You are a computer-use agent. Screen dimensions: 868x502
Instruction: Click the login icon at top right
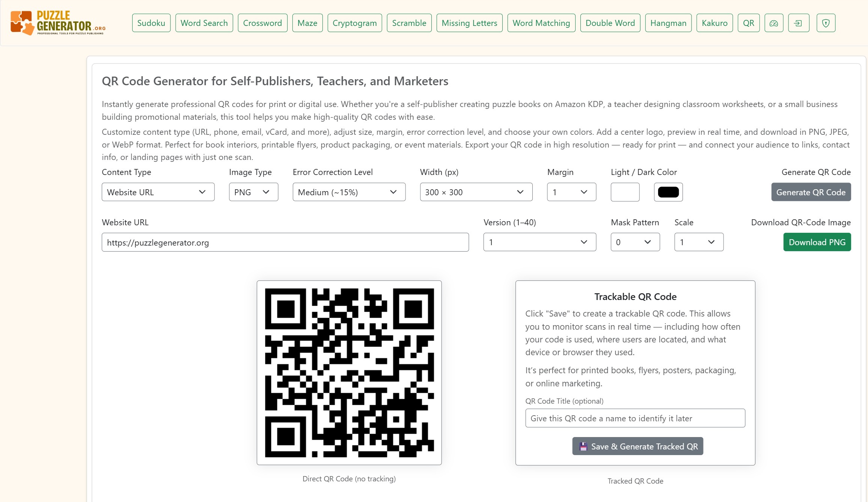point(799,23)
